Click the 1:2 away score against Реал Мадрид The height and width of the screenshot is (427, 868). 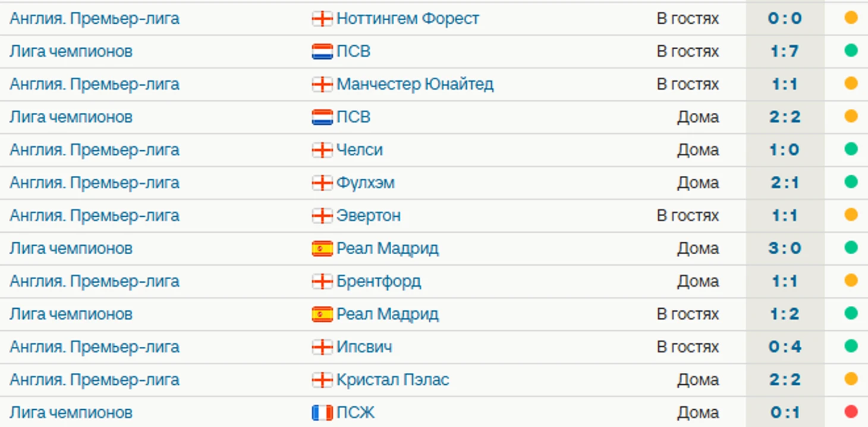784,314
